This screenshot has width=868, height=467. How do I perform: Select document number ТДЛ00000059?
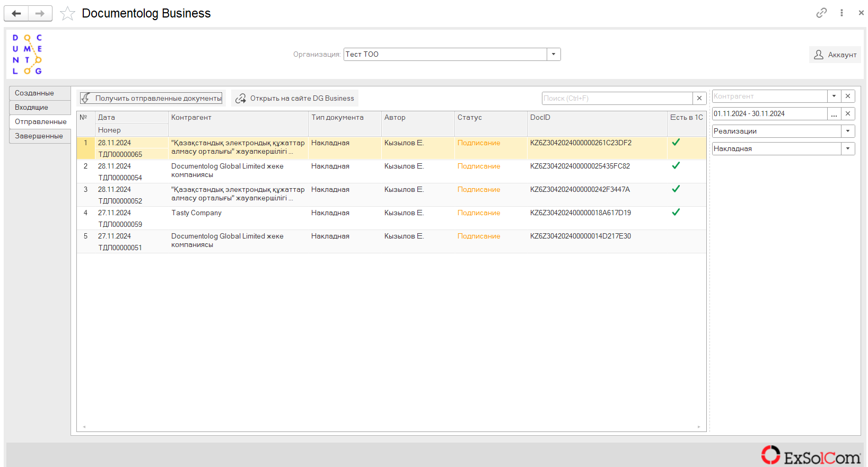click(x=120, y=224)
